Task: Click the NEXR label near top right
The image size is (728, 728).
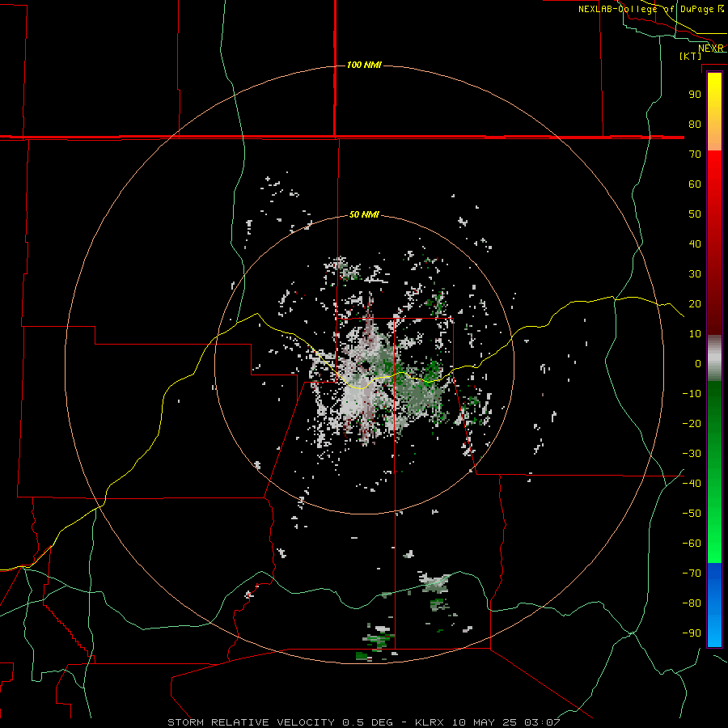Action: (711, 49)
